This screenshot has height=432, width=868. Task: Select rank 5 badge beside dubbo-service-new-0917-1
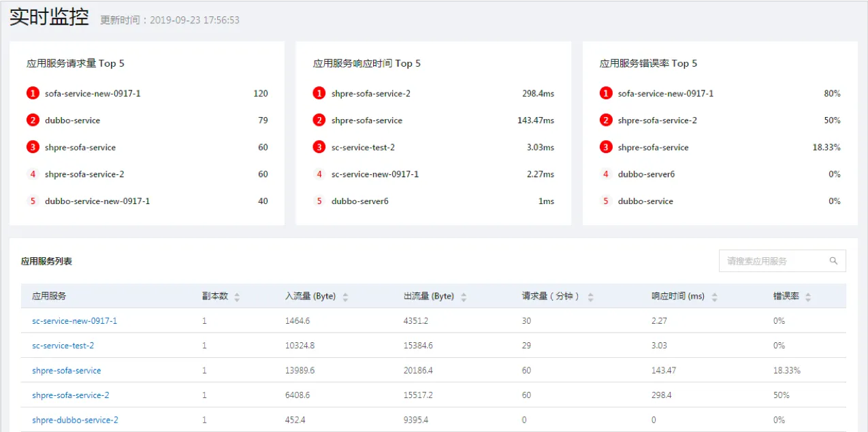click(33, 201)
